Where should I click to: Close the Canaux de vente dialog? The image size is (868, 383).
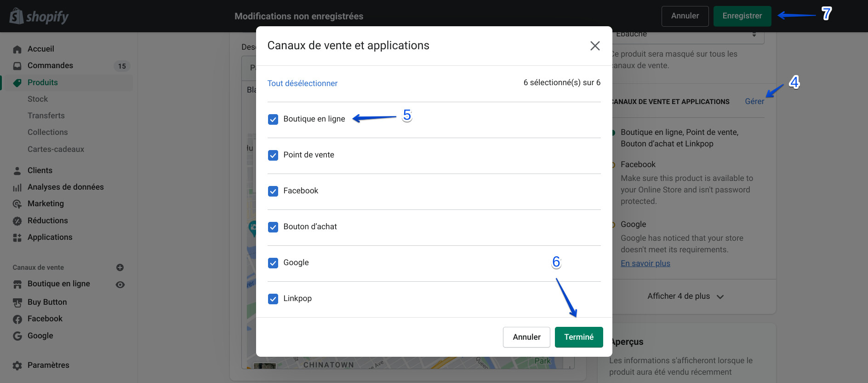tap(595, 46)
